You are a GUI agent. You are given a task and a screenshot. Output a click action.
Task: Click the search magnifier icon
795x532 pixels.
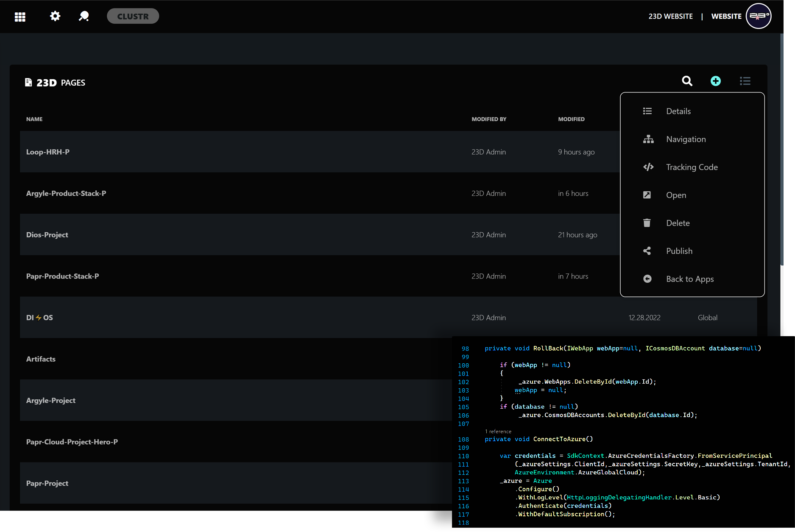(687, 81)
